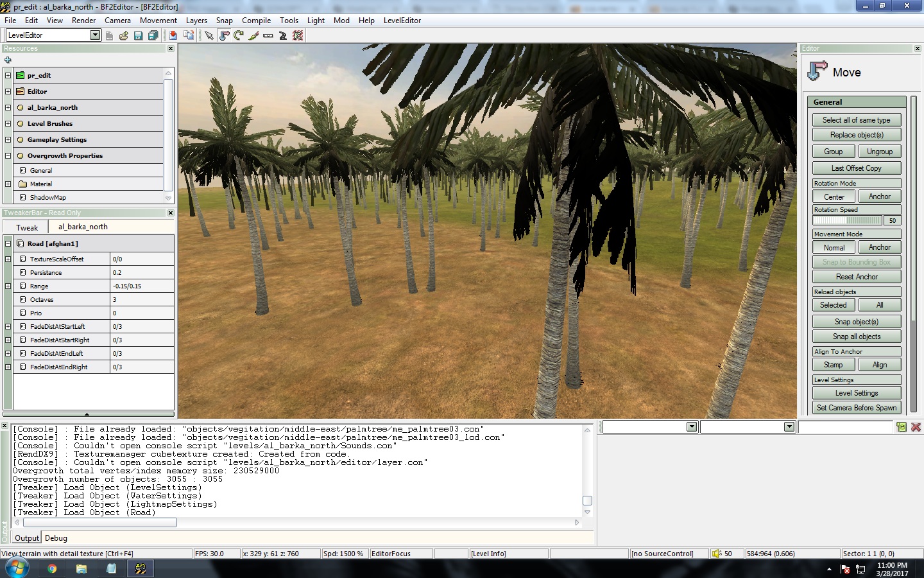924x578 pixels.
Task: Click the console horizontal scrollbar
Action: click(99, 523)
